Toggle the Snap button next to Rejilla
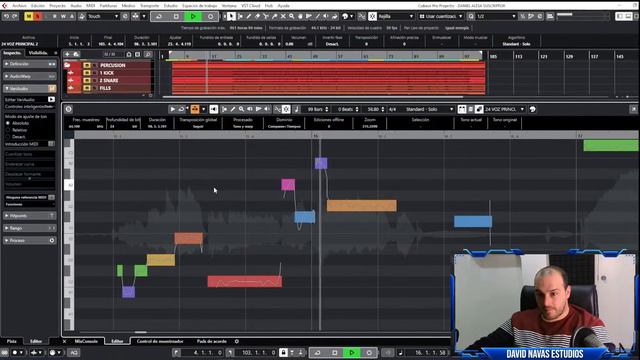 pos(372,16)
